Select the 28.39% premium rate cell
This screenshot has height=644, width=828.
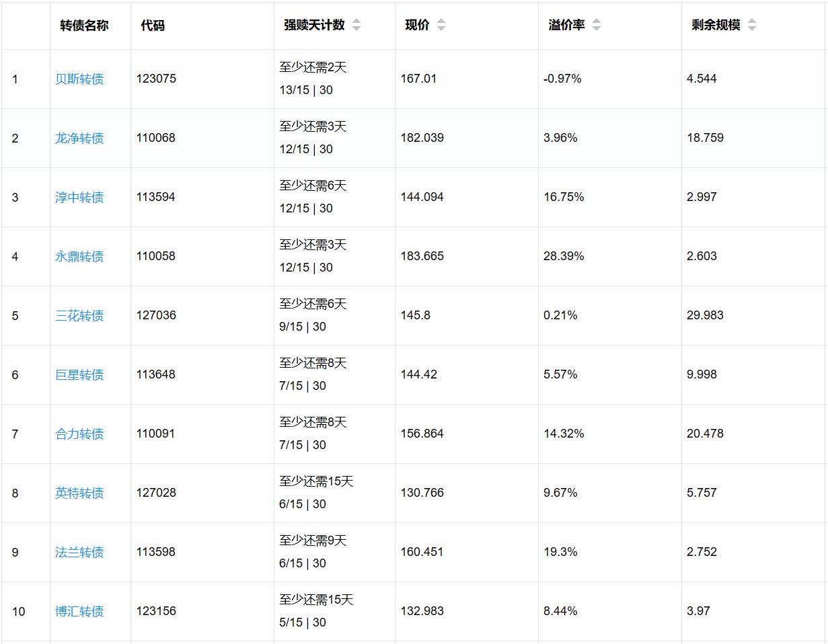(564, 256)
